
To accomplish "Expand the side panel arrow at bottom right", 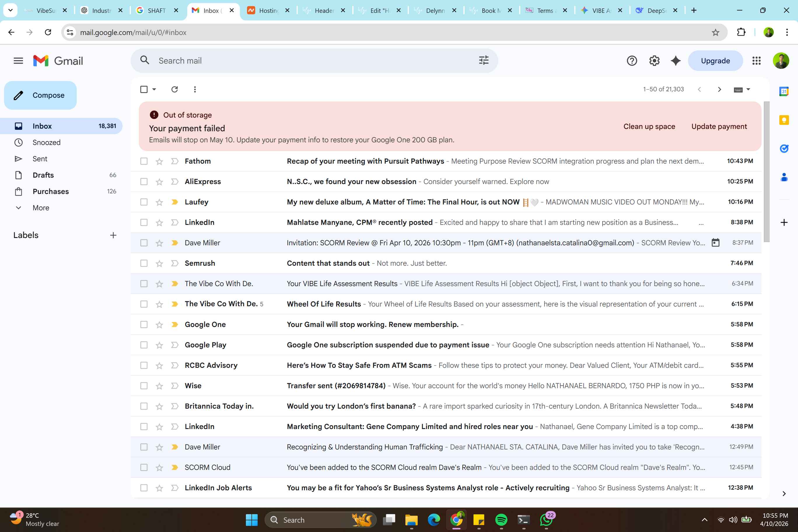I will (784, 494).
